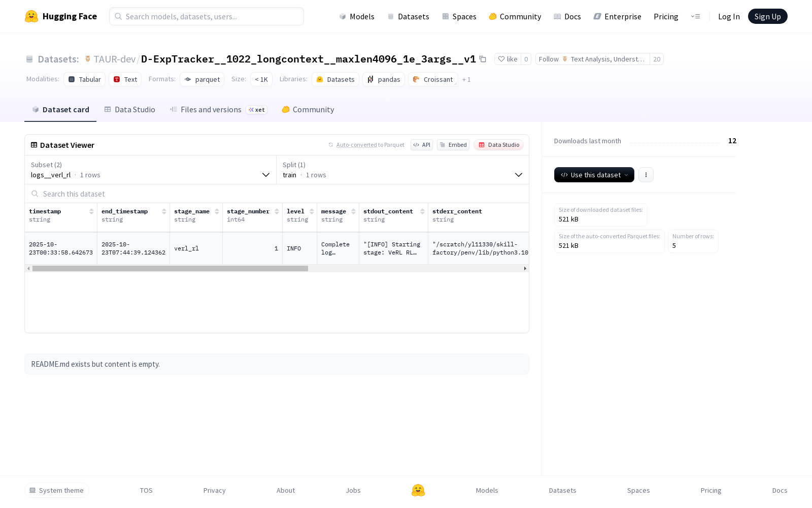The image size is (812, 508).
Task: Sort by timestamp column sort icon
Action: [x=91, y=211]
